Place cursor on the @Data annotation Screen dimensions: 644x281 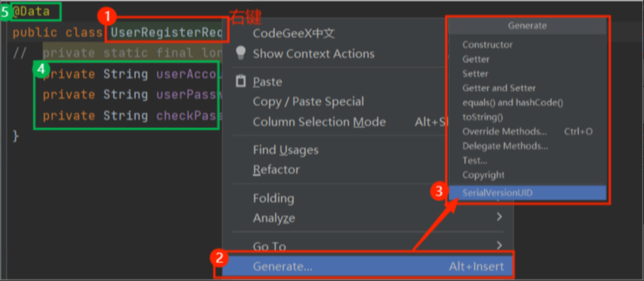coord(31,12)
